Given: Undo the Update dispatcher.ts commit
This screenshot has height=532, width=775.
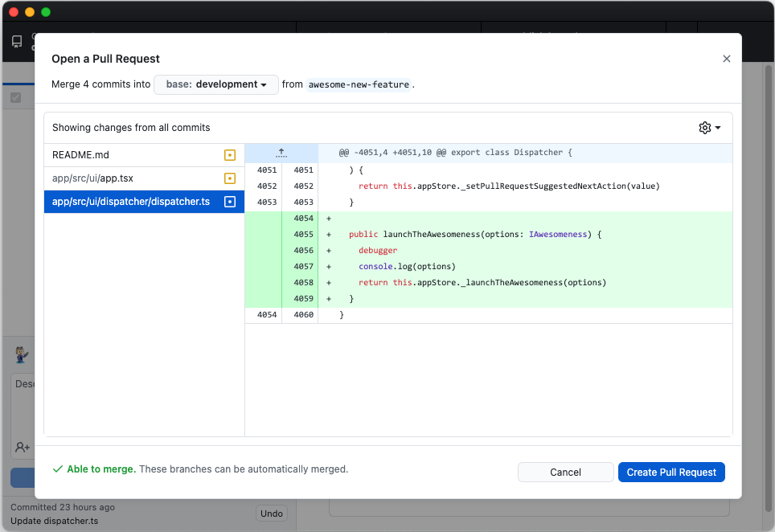Looking at the screenshot, I should click(271, 513).
